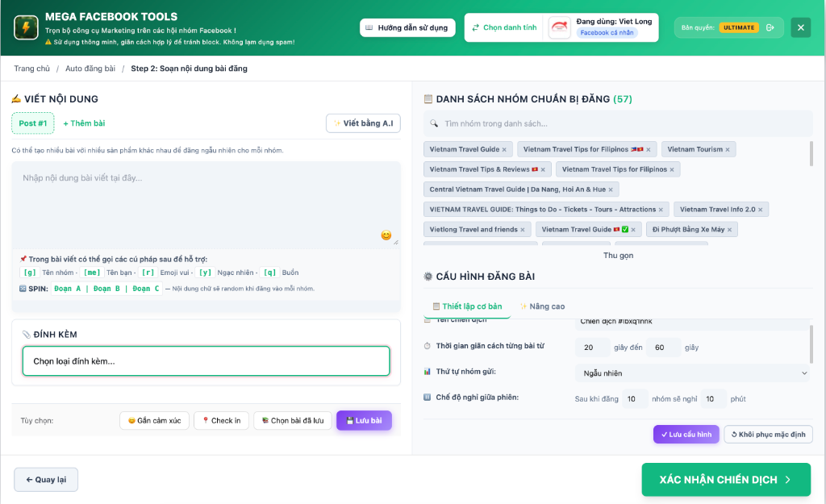Go back with Quay lại button
The image size is (826, 504).
click(x=46, y=480)
